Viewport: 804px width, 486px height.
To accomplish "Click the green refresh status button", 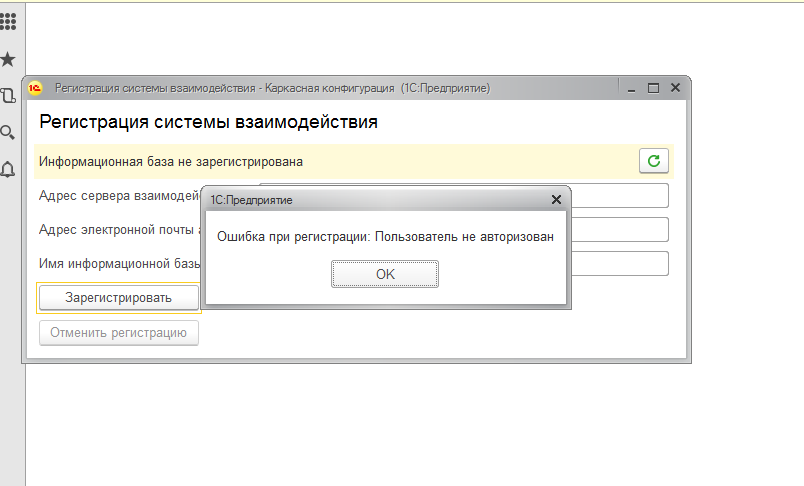I will [654, 161].
